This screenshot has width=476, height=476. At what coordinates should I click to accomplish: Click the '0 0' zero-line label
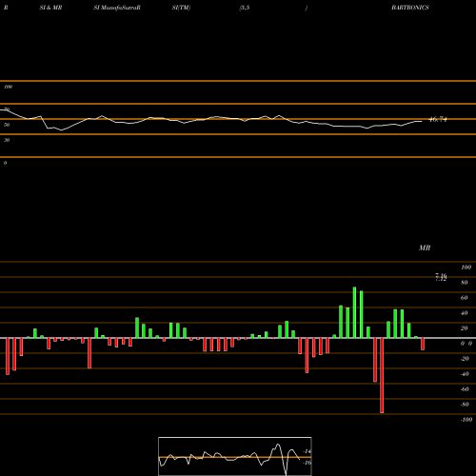coord(466,344)
